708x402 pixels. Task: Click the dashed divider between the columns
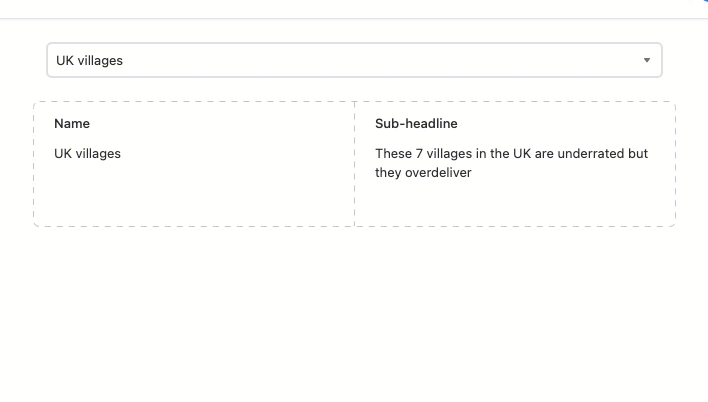[354, 164]
